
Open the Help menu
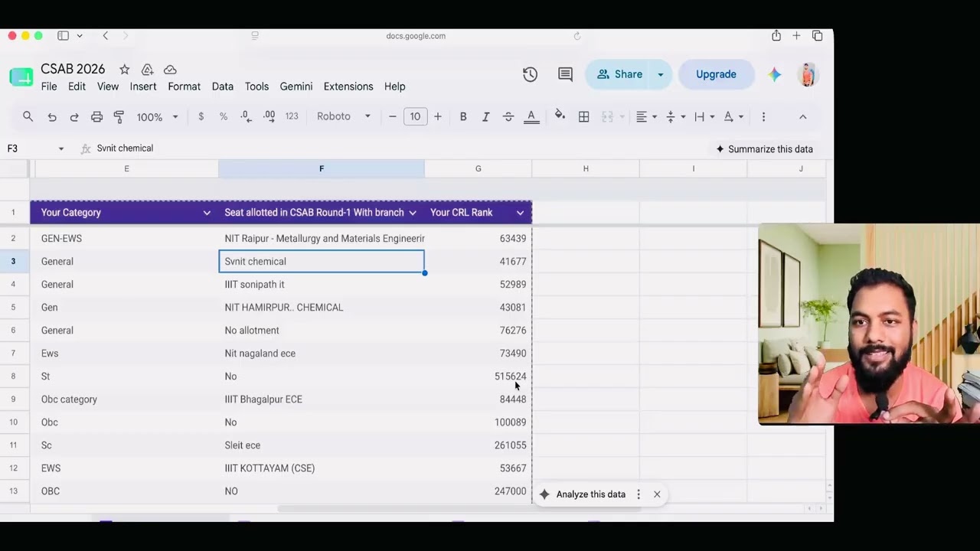[x=394, y=86]
